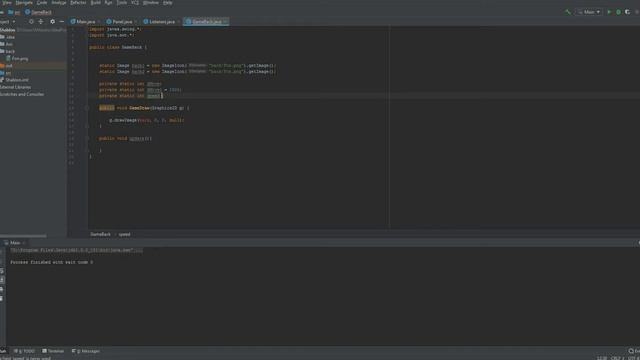Click the print icon in Run panel sidebar
Viewport: 640px width, 360px height.
[x=2, y=289]
